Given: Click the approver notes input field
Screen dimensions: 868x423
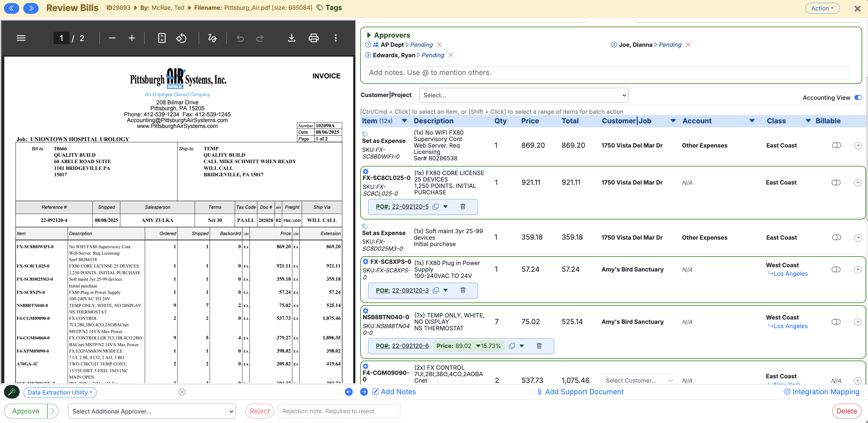Looking at the screenshot, I should click(607, 73).
